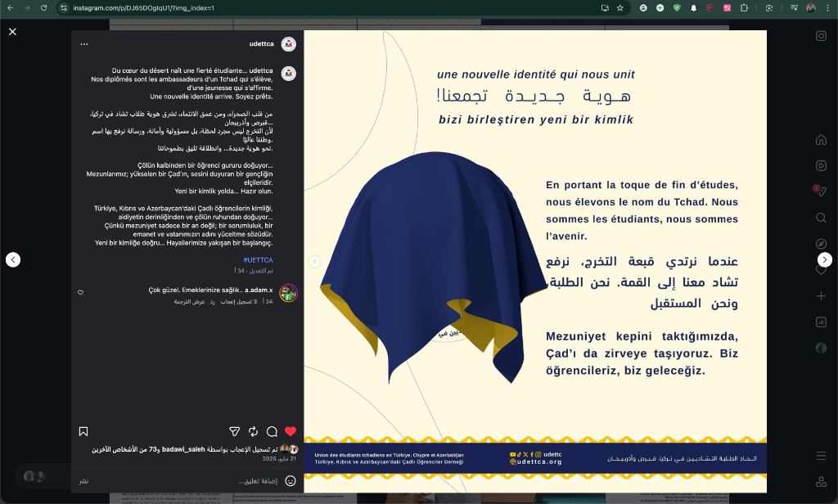Viewport: 838px width, 504px height.
Task: Save post using the bookmark icon
Action: pos(83,431)
